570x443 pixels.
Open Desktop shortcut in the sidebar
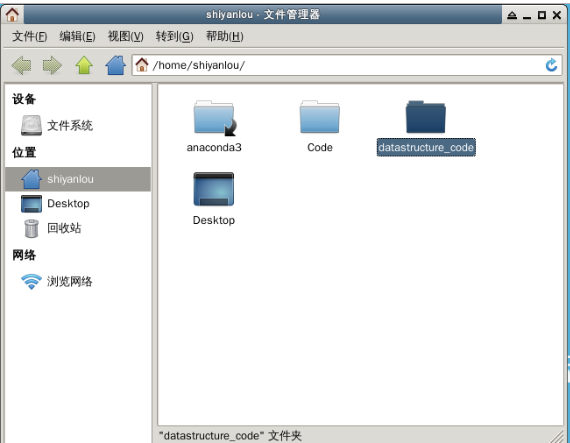pos(55,204)
